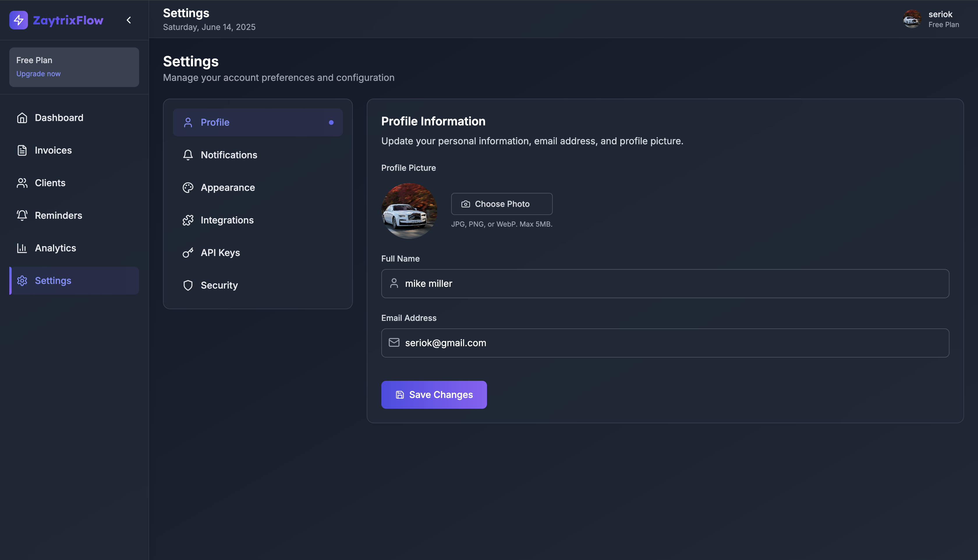Click the ZaytrixFlow lightning bolt logo

pyautogui.click(x=18, y=20)
